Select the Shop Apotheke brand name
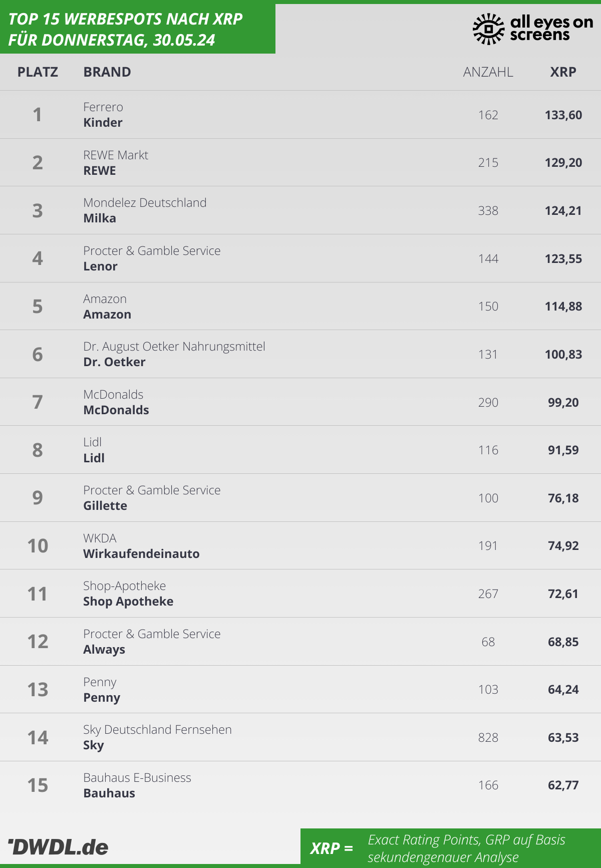601x868 pixels. click(x=128, y=602)
